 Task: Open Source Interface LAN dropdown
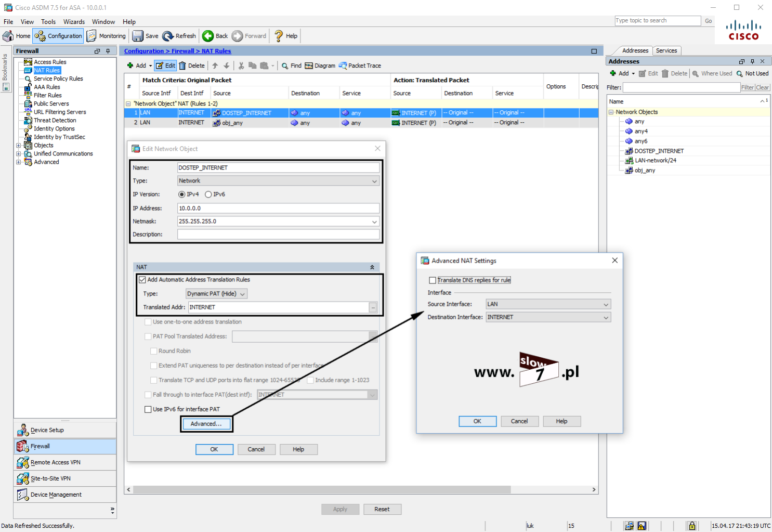548,304
